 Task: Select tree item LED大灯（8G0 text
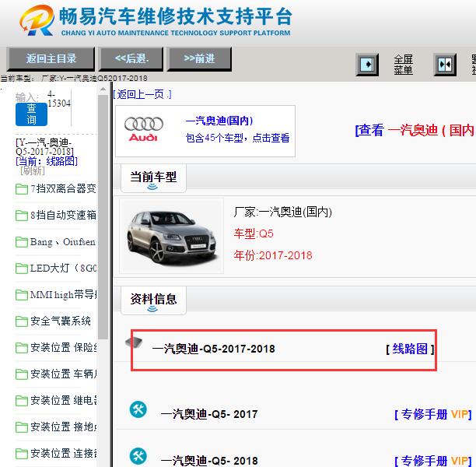coord(63,269)
